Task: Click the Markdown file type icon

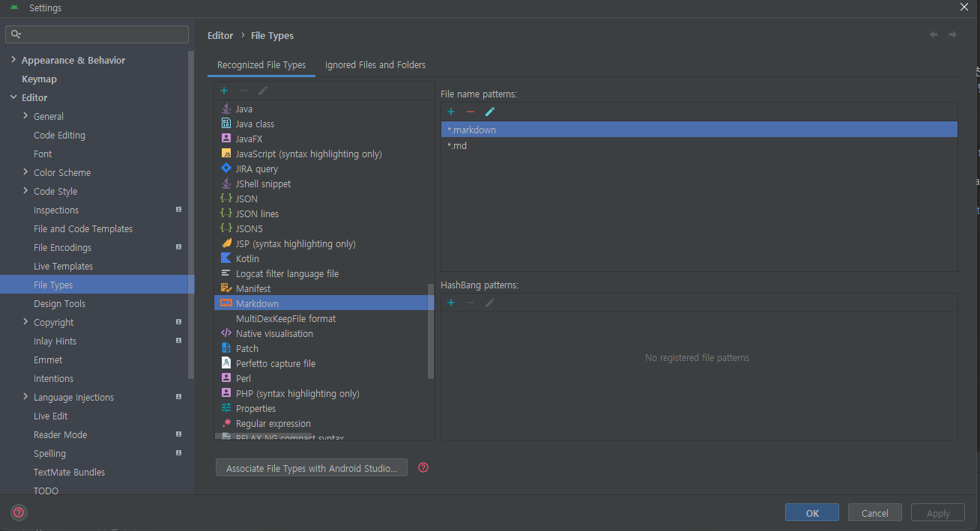Action: 226,303
